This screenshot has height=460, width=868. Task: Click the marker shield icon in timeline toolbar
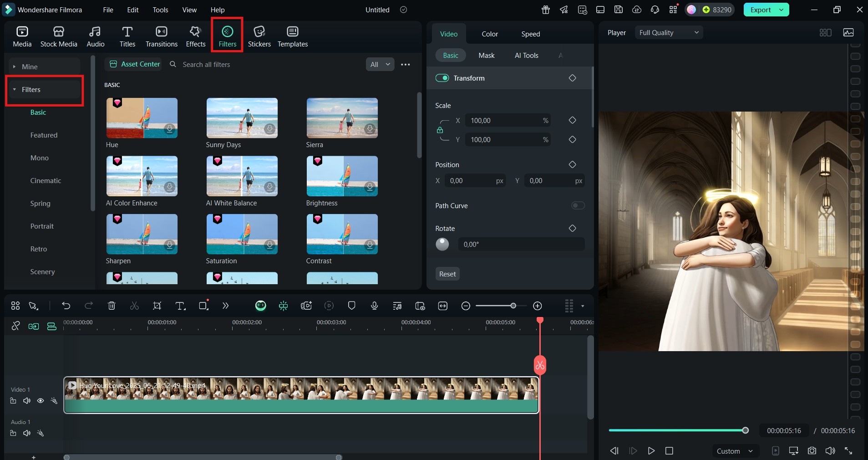point(351,306)
